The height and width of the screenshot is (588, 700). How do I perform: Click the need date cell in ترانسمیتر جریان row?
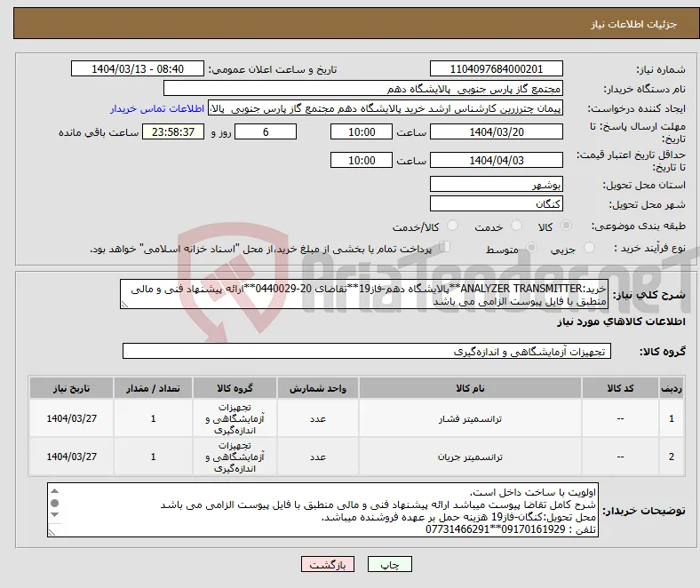point(71,457)
